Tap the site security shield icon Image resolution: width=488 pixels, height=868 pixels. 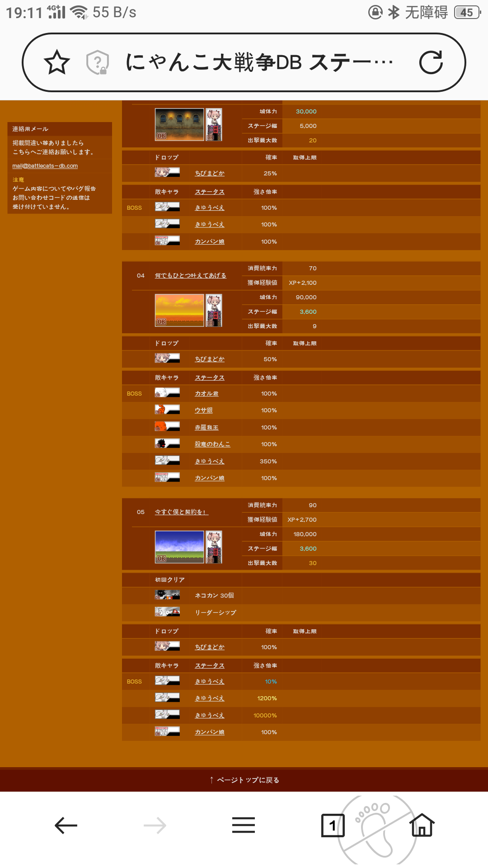tap(98, 62)
